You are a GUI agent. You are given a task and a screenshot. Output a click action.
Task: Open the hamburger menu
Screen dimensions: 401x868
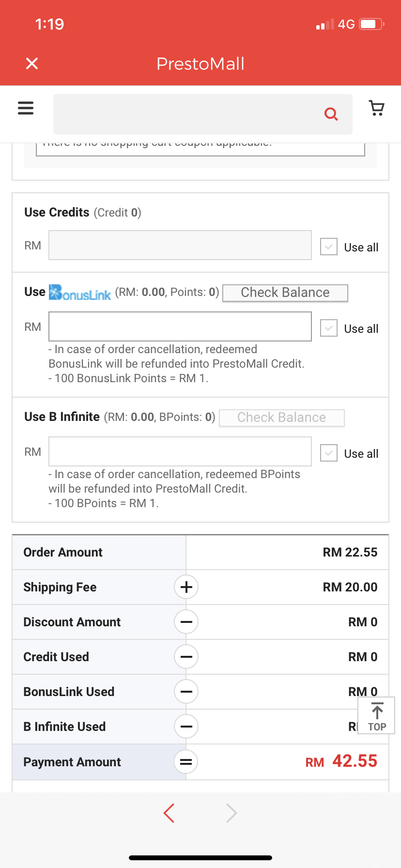pyautogui.click(x=26, y=108)
